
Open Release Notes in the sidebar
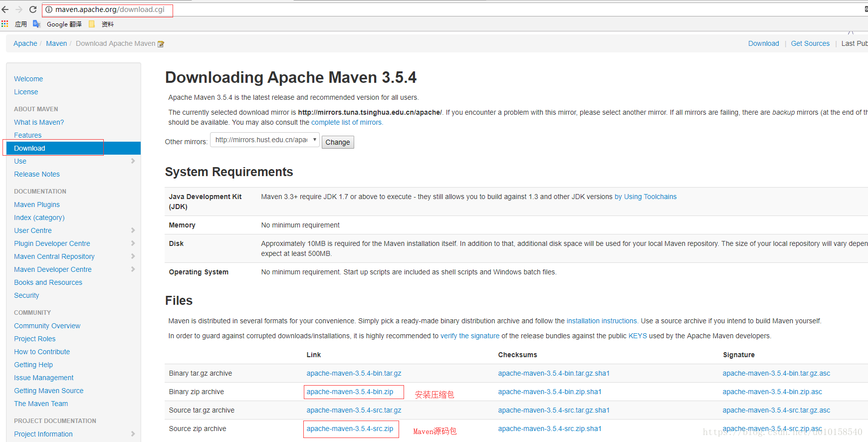[x=37, y=174]
